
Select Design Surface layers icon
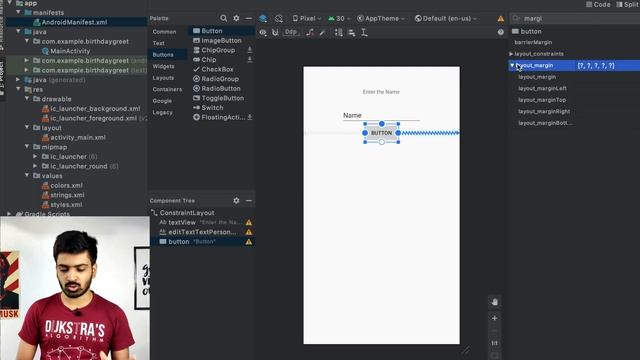coord(263,18)
